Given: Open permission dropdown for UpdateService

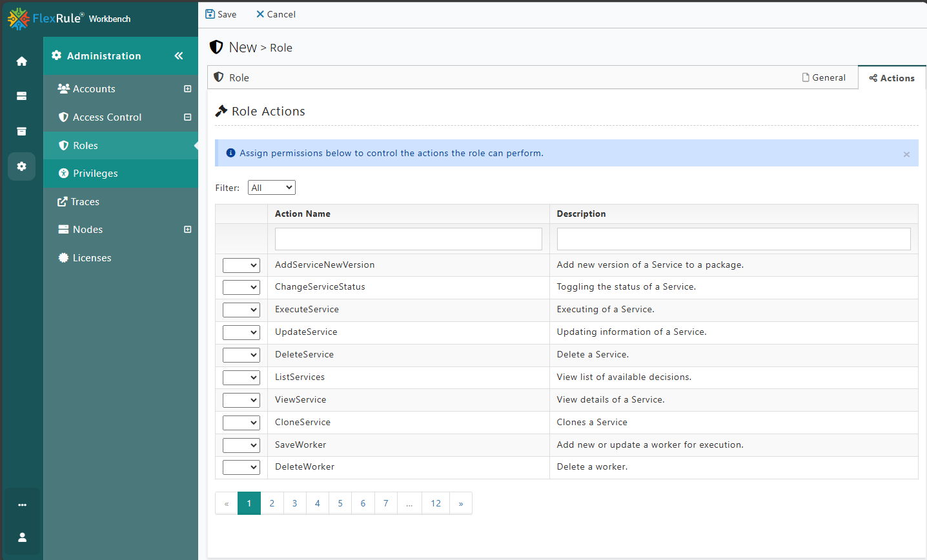Looking at the screenshot, I should tap(241, 332).
